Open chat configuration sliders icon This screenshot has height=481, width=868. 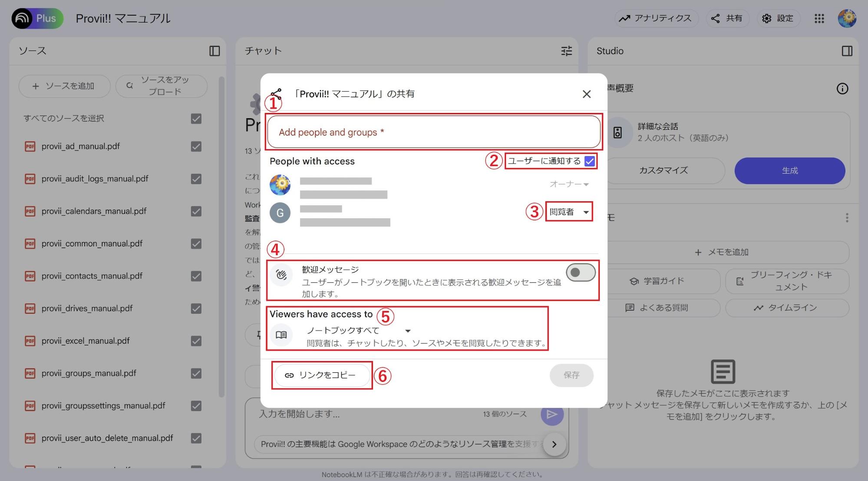pos(566,51)
